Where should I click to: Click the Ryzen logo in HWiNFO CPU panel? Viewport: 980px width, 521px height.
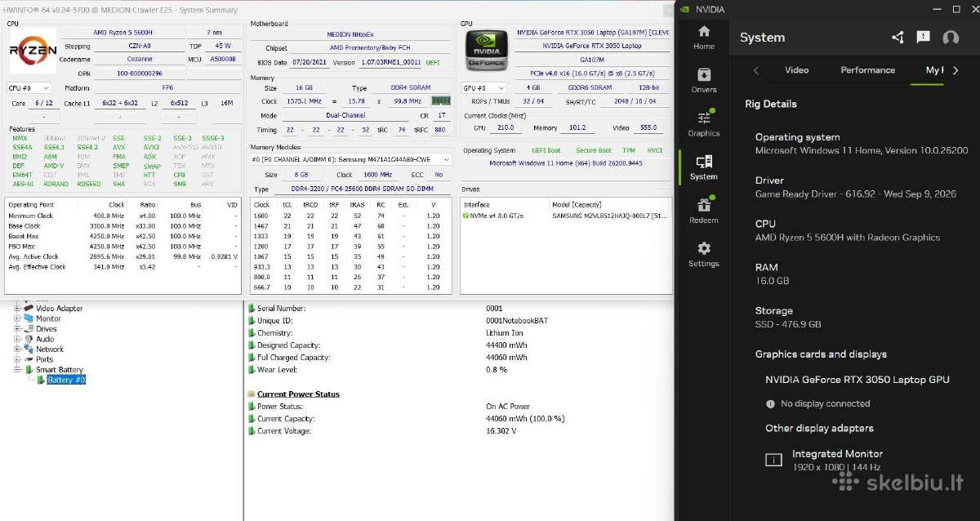[33, 50]
